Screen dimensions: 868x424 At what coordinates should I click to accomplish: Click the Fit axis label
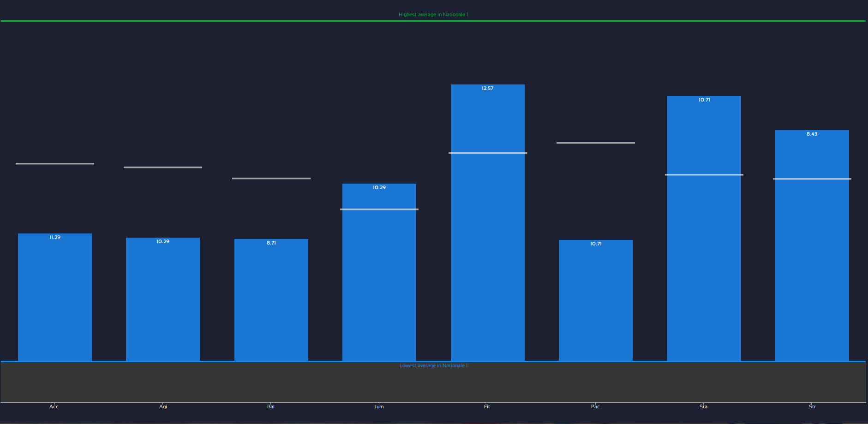(x=487, y=406)
